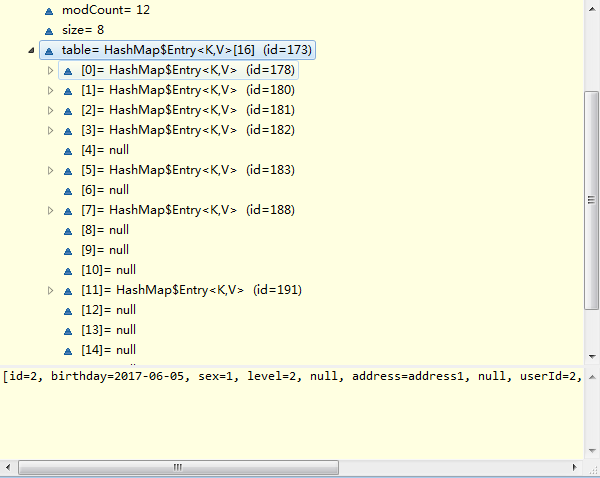Viewport: 600px width, 478px height.
Task: Click the icon next to [13]= null
Action: point(68,331)
